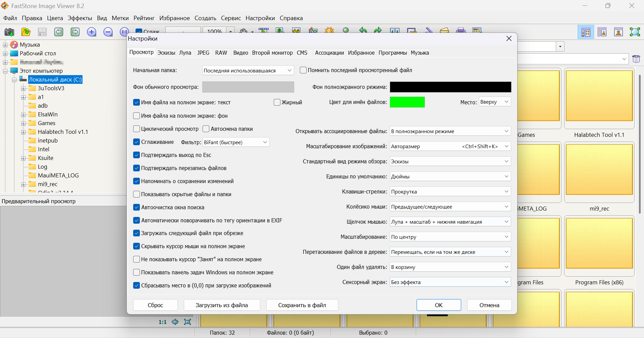Click the 1:1 actual size icon under preview
This screenshot has width=644, height=338.
(x=163, y=322)
